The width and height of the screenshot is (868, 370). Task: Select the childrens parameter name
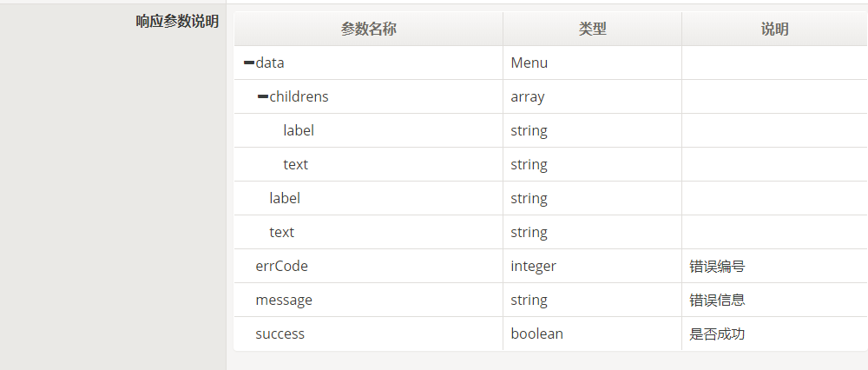pyautogui.click(x=299, y=97)
